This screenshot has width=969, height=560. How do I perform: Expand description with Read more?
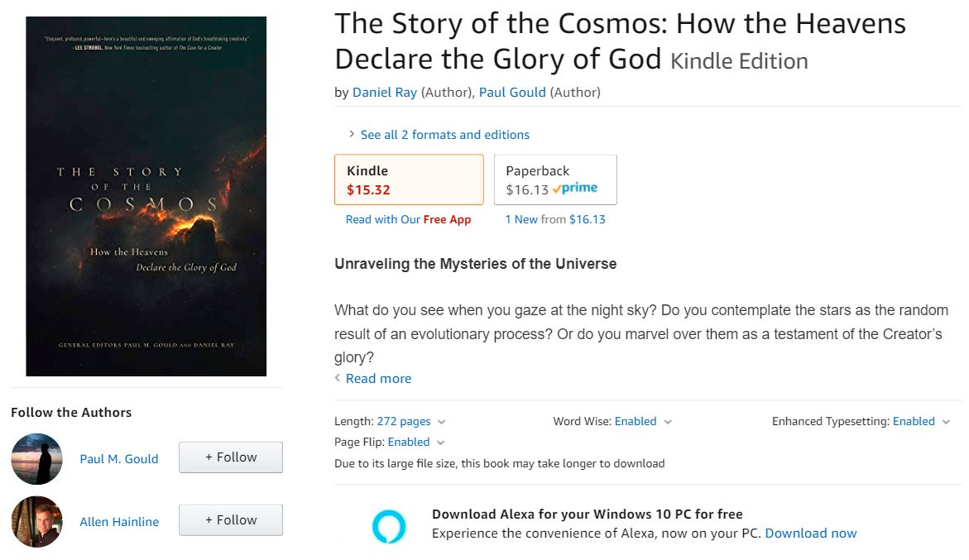click(378, 378)
